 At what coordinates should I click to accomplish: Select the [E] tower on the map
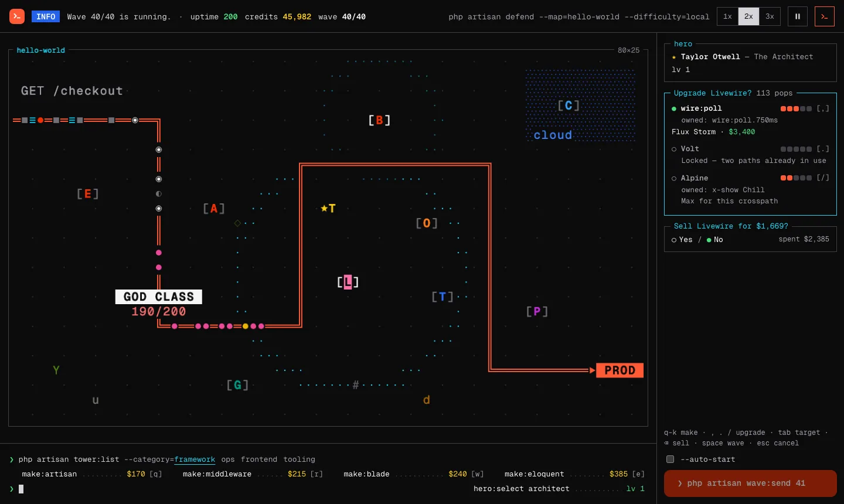pos(87,193)
